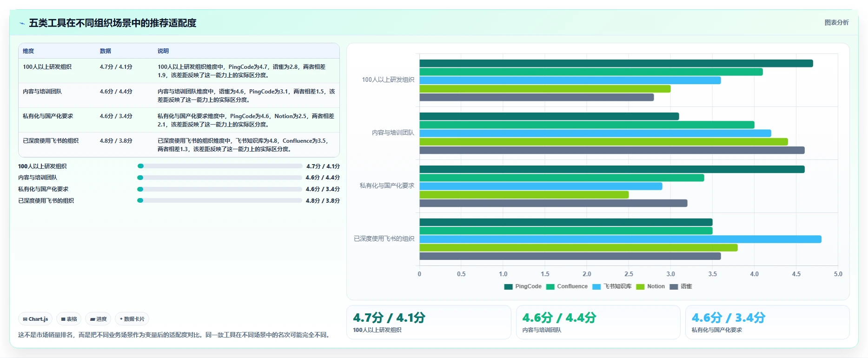868x358 pixels.
Task: Click the 图表分析 label
Action: pyautogui.click(x=836, y=22)
